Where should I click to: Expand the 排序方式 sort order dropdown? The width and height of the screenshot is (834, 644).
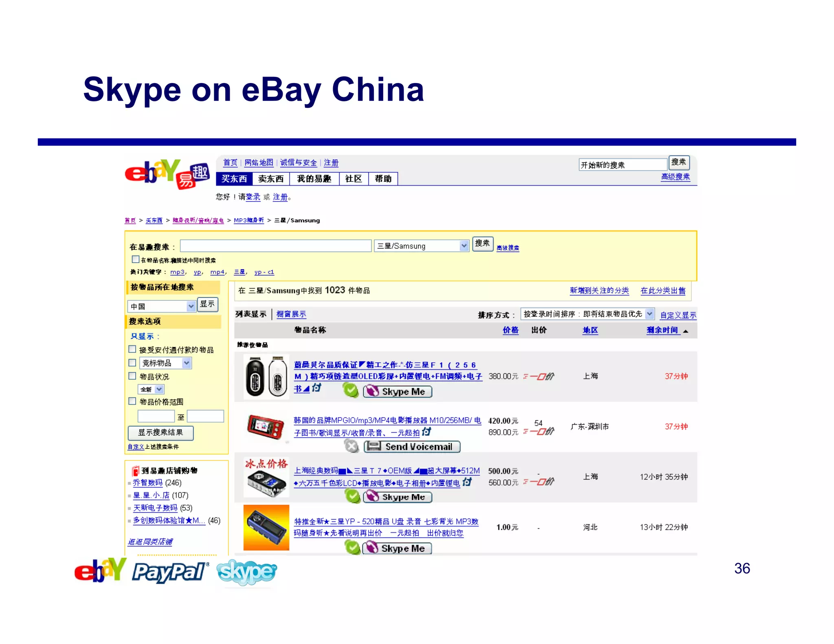click(650, 314)
